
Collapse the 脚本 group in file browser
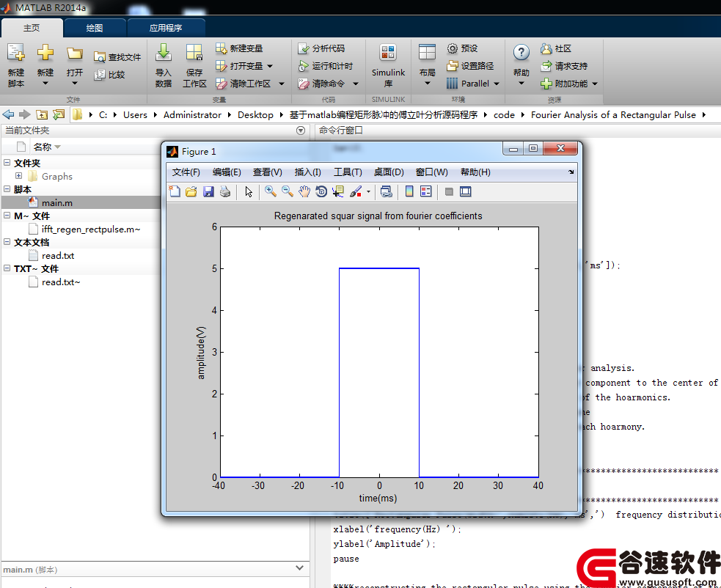click(7, 188)
